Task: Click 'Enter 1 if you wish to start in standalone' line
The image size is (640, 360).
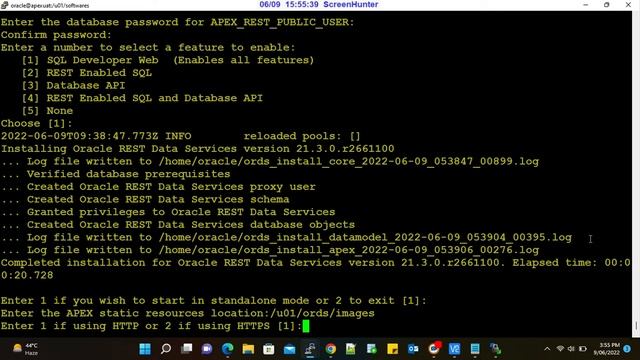Action: click(x=213, y=300)
